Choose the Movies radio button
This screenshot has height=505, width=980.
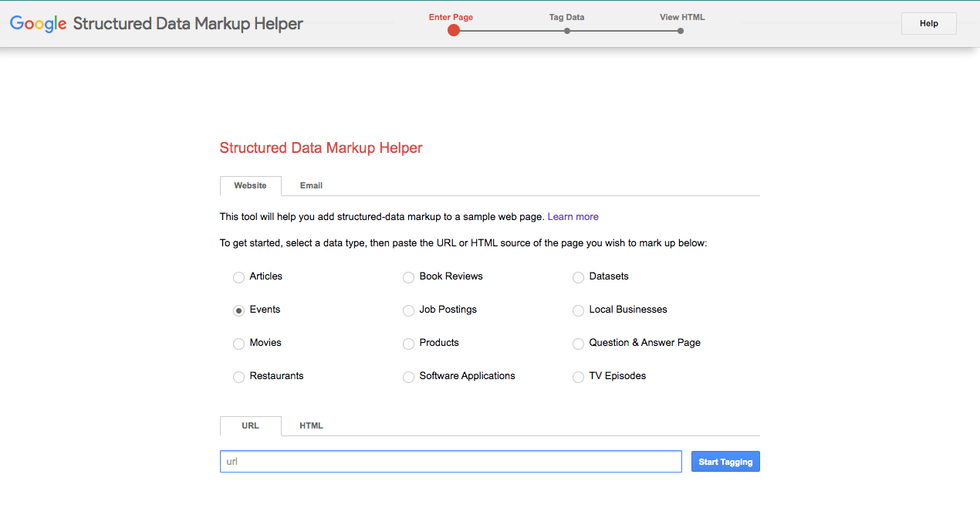point(239,344)
